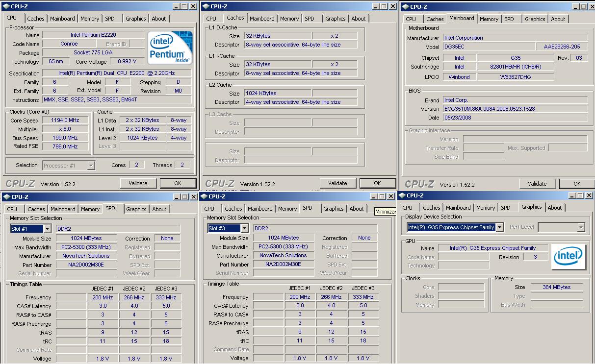595x364 pixels.
Task: Expand the Display Device Selection dropdown
Action: click(x=499, y=227)
